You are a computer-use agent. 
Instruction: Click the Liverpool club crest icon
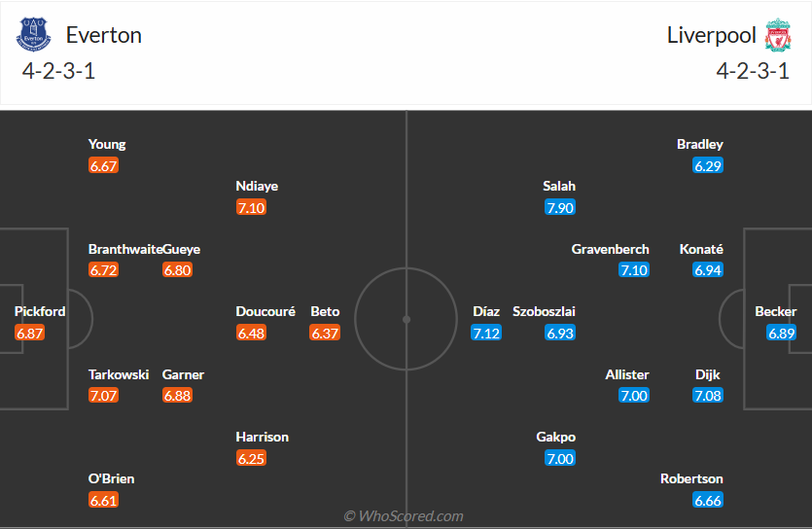click(x=778, y=35)
